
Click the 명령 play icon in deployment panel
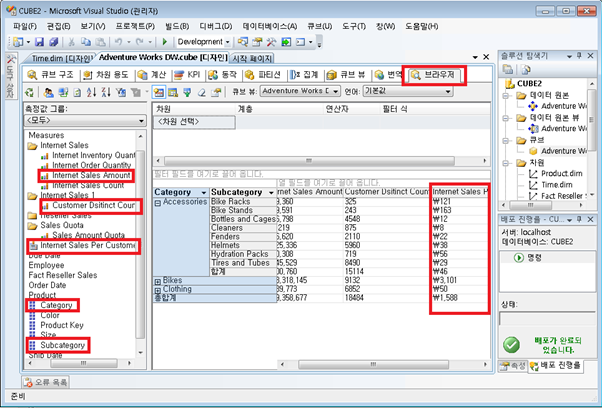click(x=519, y=258)
